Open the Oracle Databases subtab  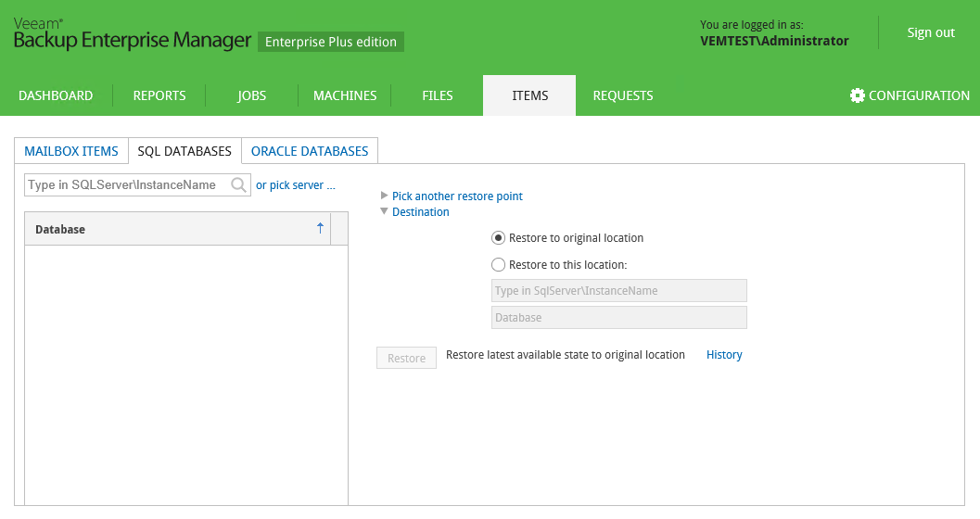click(310, 151)
